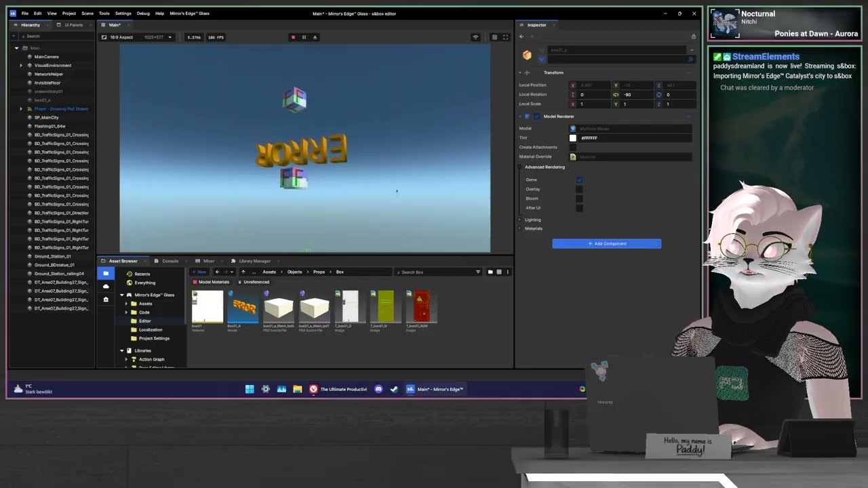Go back in the Asset Browser history

coord(217,272)
